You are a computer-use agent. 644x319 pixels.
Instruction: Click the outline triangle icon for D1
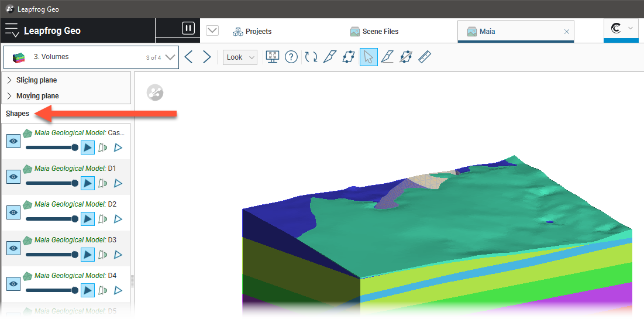click(x=118, y=183)
